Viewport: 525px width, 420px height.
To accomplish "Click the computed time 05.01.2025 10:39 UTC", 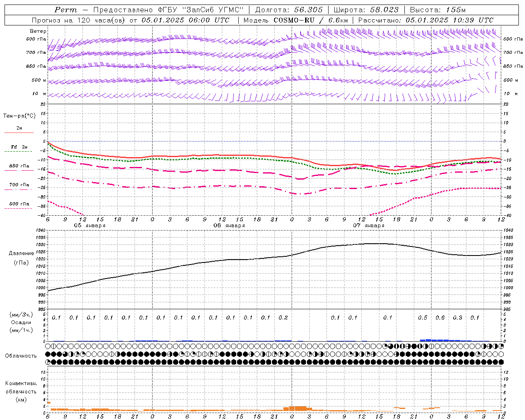I will coord(450,20).
